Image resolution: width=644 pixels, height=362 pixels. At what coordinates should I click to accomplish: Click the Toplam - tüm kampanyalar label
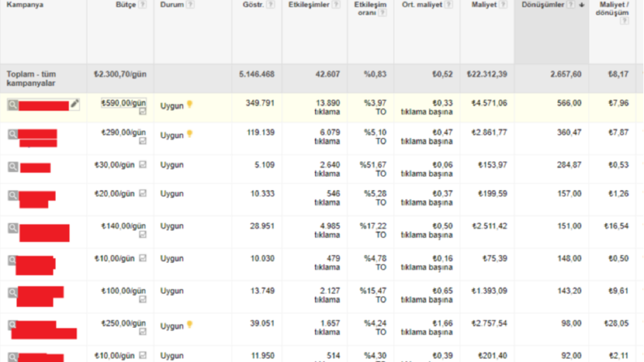[31, 79]
